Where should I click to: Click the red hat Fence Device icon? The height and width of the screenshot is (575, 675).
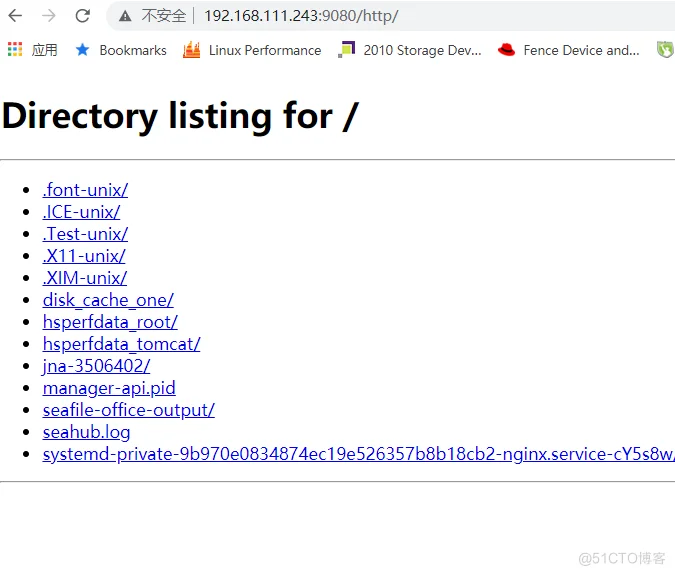coord(507,49)
